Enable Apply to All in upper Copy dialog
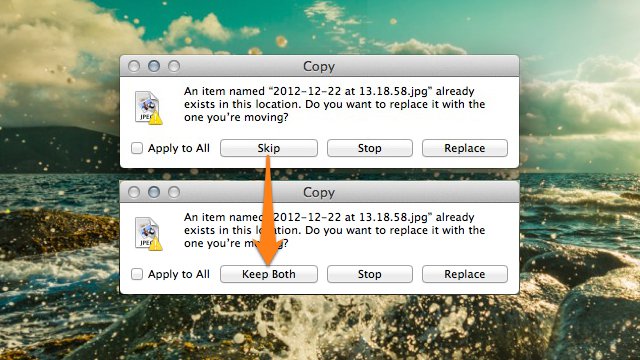Screen dimensions: 640x360 [137, 148]
